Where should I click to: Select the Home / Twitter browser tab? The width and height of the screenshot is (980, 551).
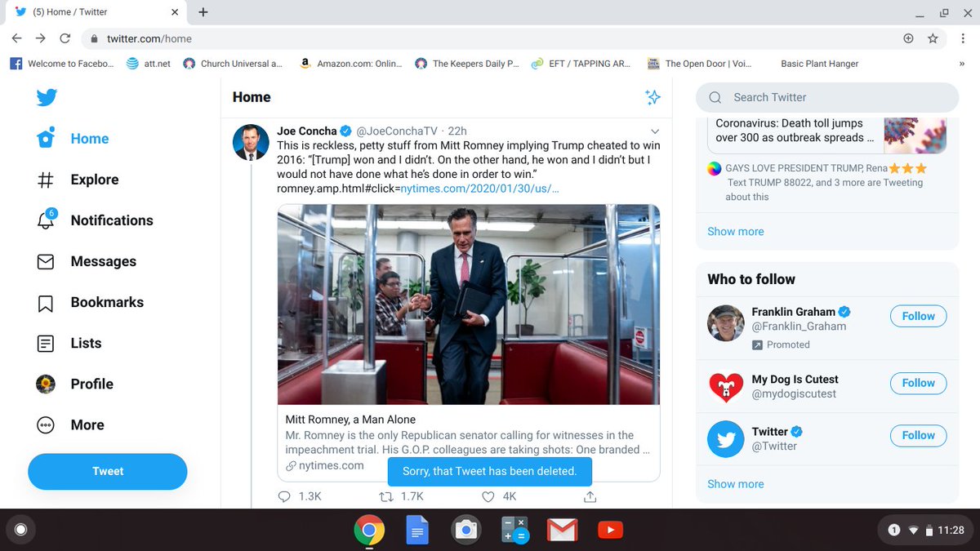[x=96, y=12]
